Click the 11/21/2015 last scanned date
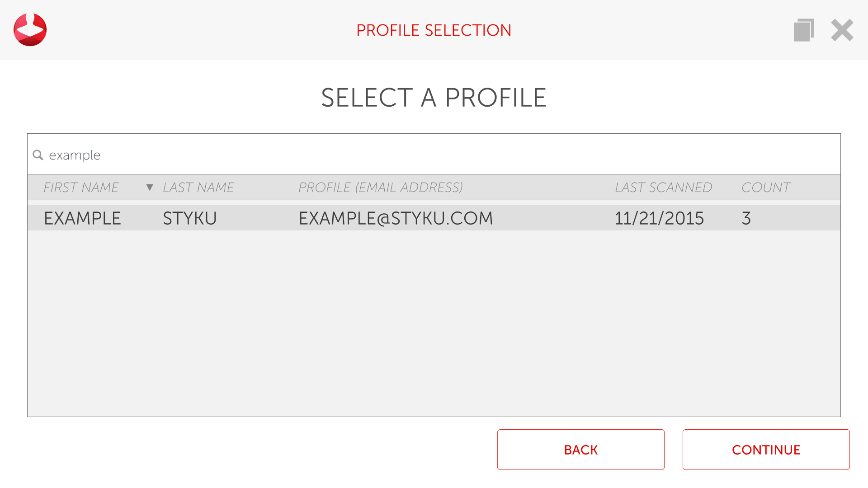The image size is (868, 488). 659,218
